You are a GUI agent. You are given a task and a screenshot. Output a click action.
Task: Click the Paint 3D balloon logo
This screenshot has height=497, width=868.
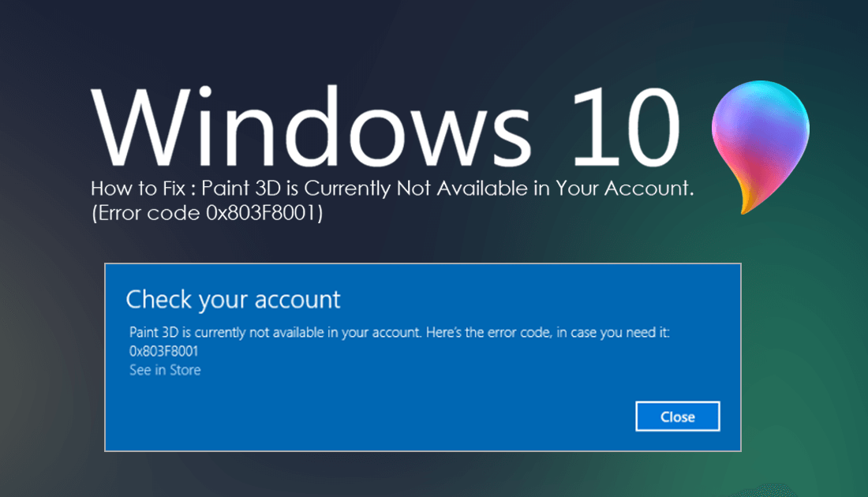761,147
